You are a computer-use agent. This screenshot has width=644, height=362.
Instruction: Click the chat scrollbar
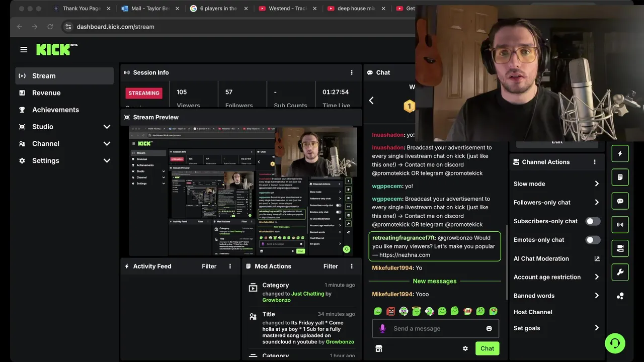507,261
